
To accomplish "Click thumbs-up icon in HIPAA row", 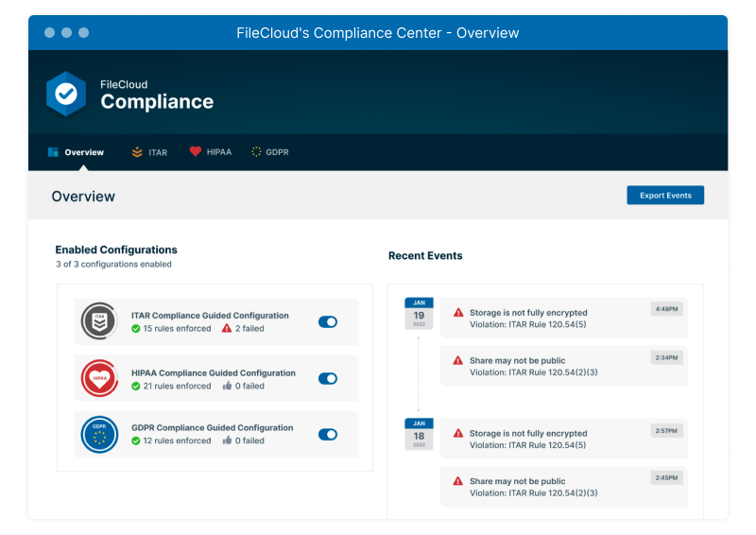I will [x=227, y=386].
